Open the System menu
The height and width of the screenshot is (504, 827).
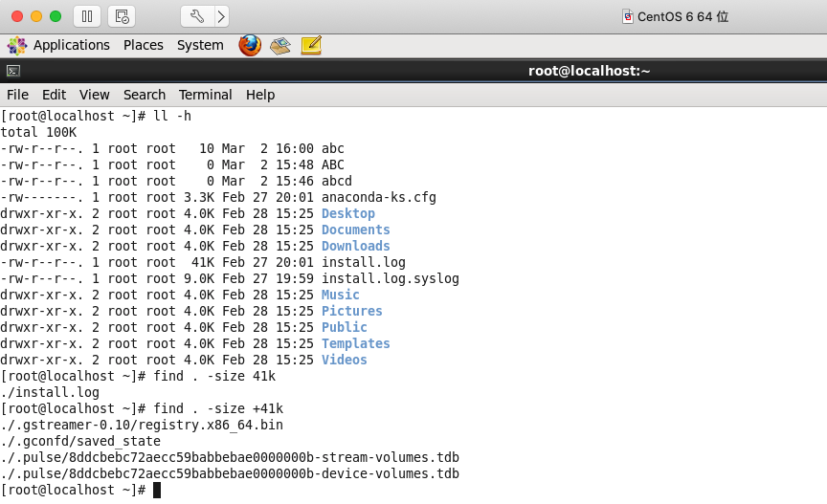click(200, 45)
